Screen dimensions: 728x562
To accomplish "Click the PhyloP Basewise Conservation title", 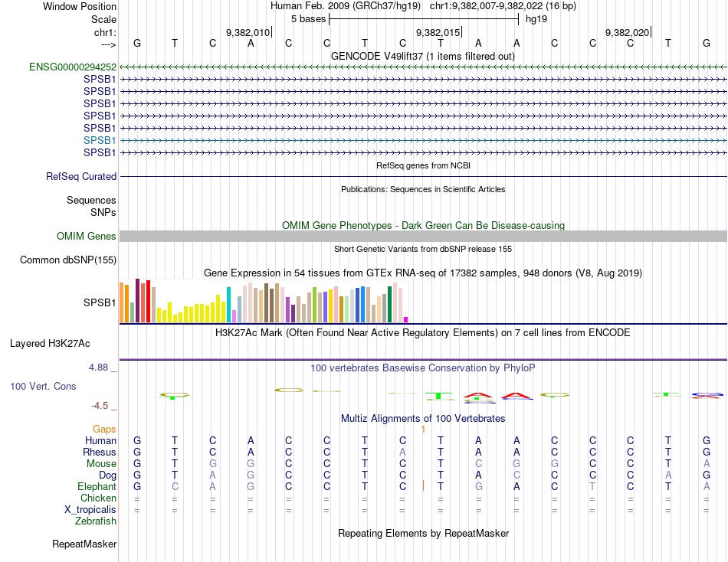I will point(423,368).
